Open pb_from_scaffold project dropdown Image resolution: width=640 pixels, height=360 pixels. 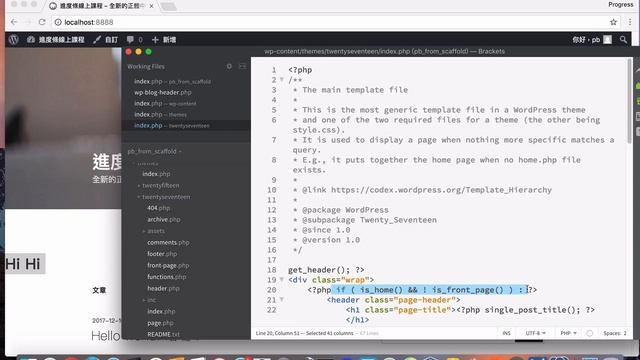(154, 151)
